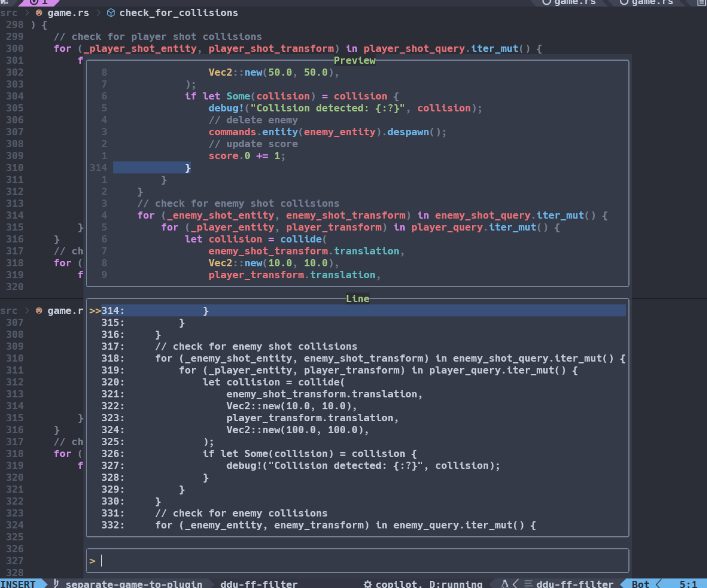Click the Linux penguin icon in the statusline
The height and width of the screenshot is (588, 707).
(x=504, y=584)
